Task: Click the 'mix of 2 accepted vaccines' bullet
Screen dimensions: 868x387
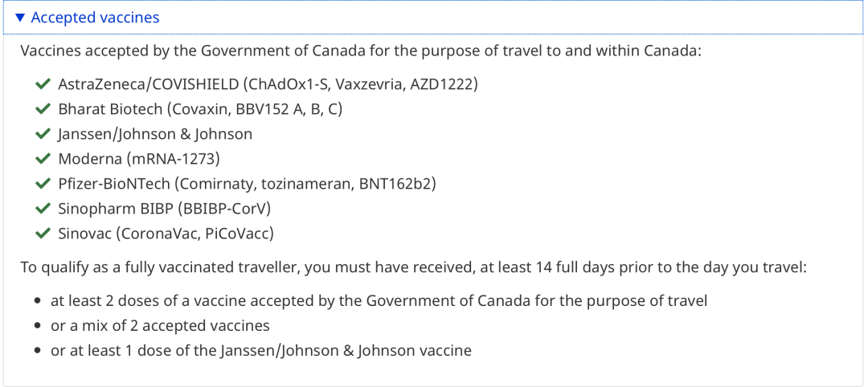Action: click(x=160, y=326)
